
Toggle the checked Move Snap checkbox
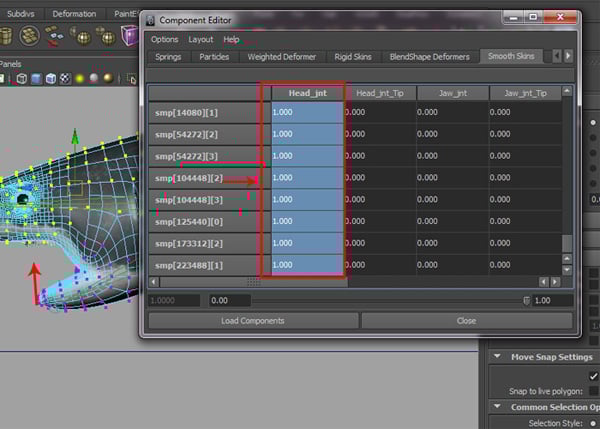pyautogui.click(x=594, y=374)
